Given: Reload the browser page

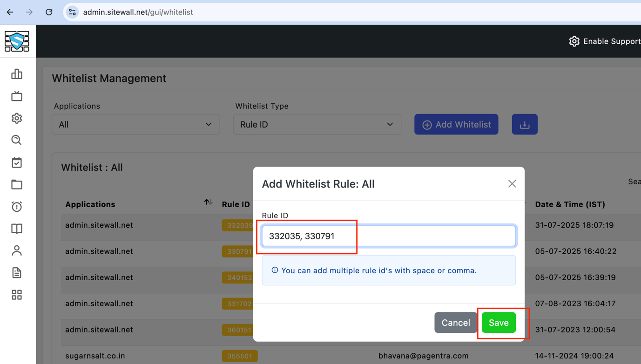Looking at the screenshot, I should pos(49,12).
